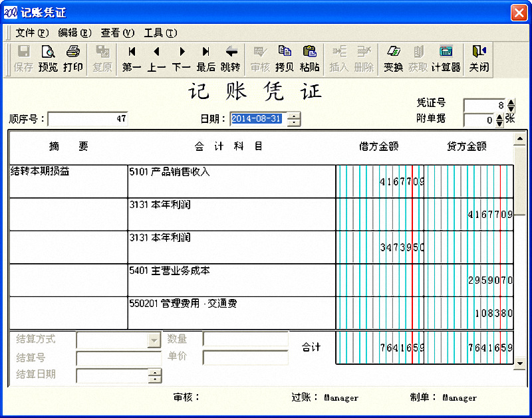Click the date spinner next to 2014-08-31
This screenshot has width=532, height=418.
(x=293, y=119)
